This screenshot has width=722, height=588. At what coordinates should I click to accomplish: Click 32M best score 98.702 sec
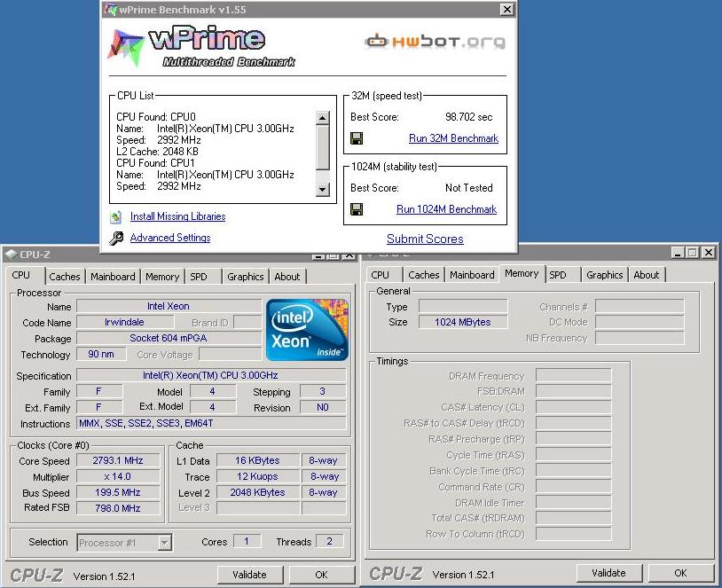pos(468,117)
